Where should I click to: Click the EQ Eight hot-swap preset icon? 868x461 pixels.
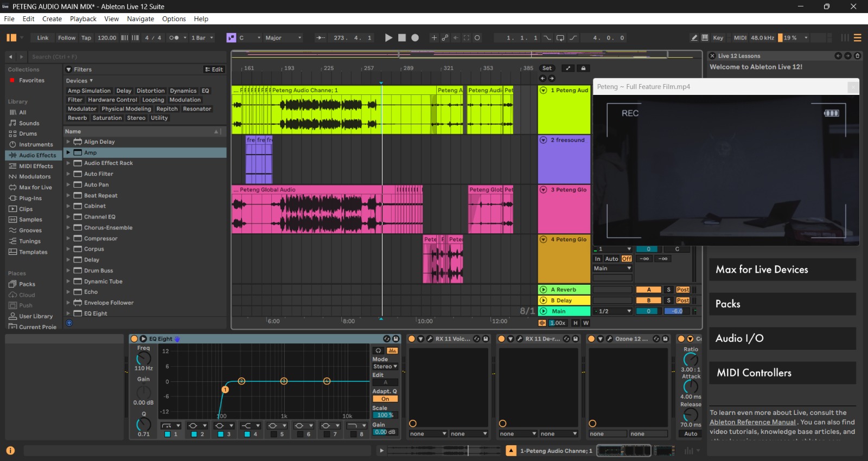click(x=387, y=339)
